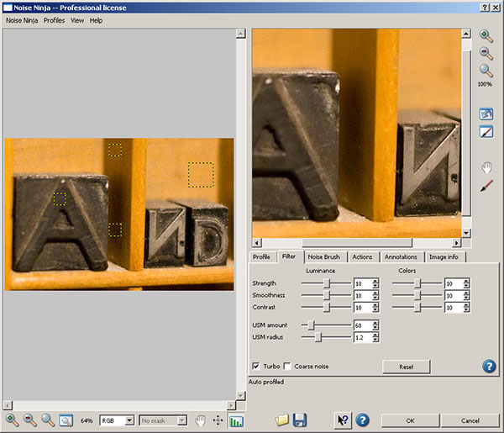Click the zoom in magnifier beside the preview

coord(486,36)
